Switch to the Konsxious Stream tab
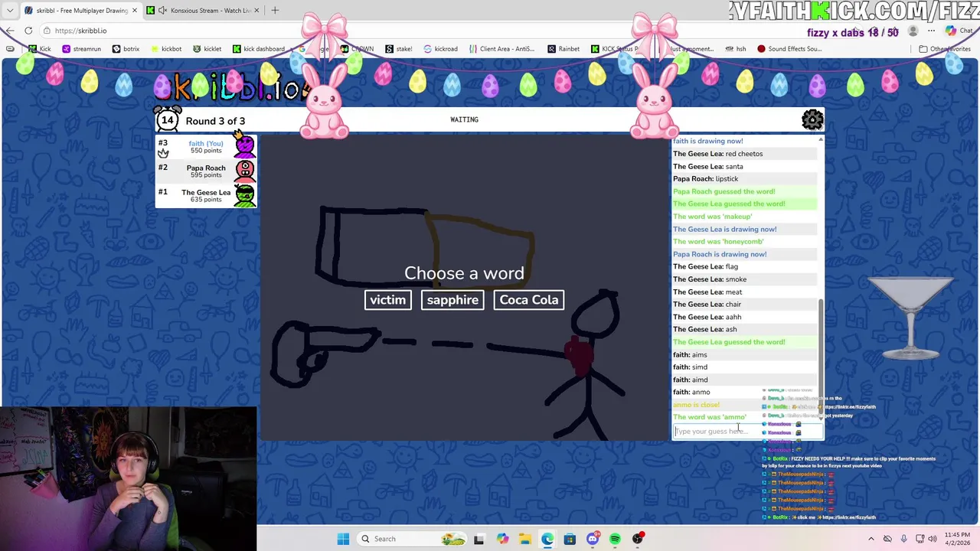Screen dimensions: 980x551 coord(203,10)
